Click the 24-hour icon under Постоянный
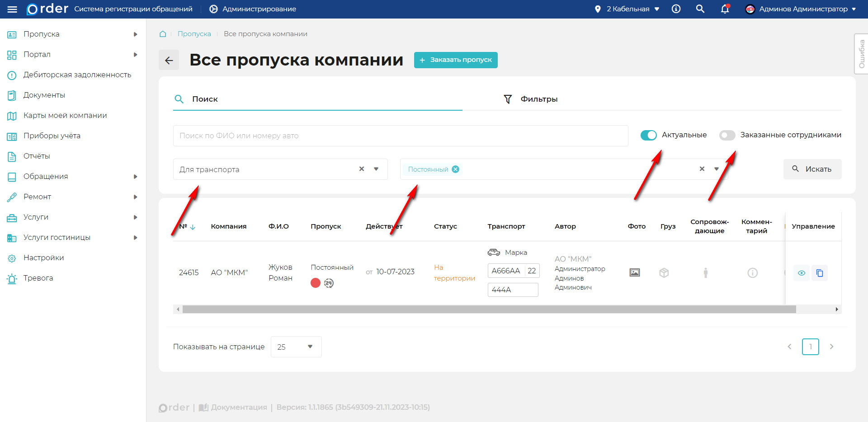Image resolution: width=868 pixels, height=422 pixels. (x=329, y=283)
